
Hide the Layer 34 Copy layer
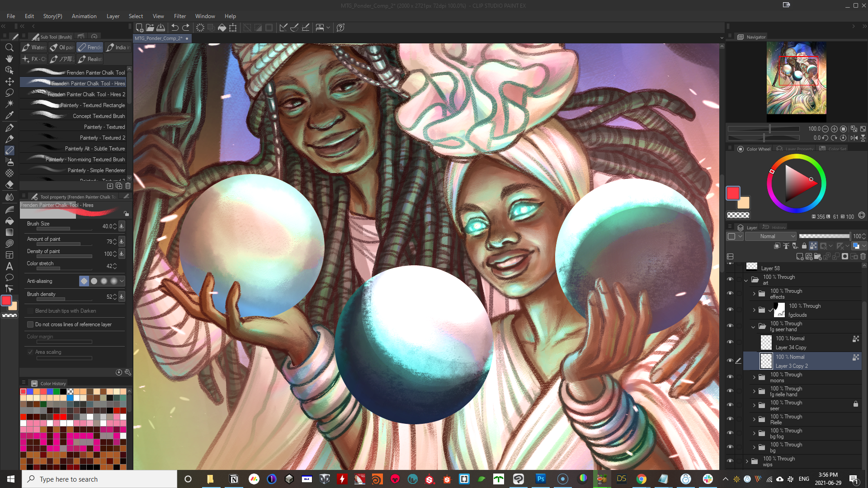[730, 342]
